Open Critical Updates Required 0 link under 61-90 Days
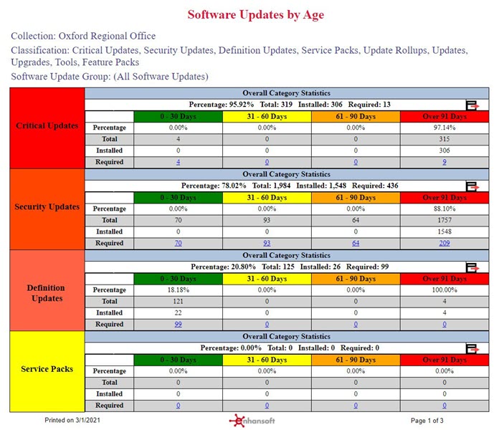The image size is (504, 430). pyautogui.click(x=356, y=162)
